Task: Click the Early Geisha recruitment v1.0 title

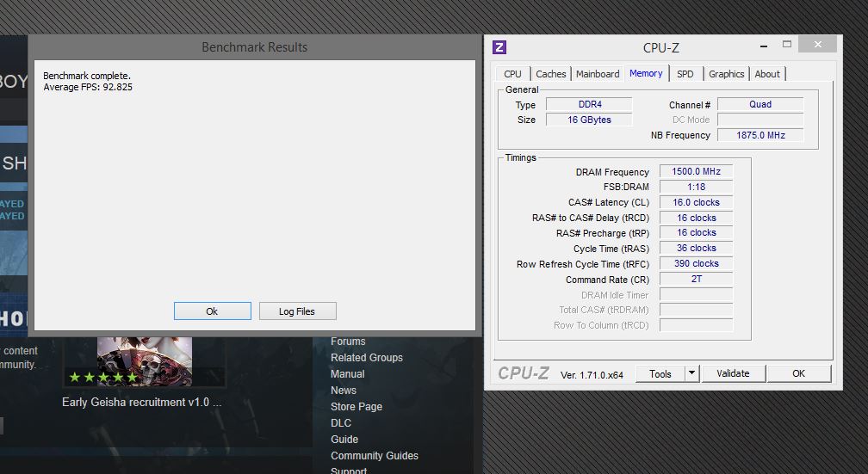Action: pos(142,402)
